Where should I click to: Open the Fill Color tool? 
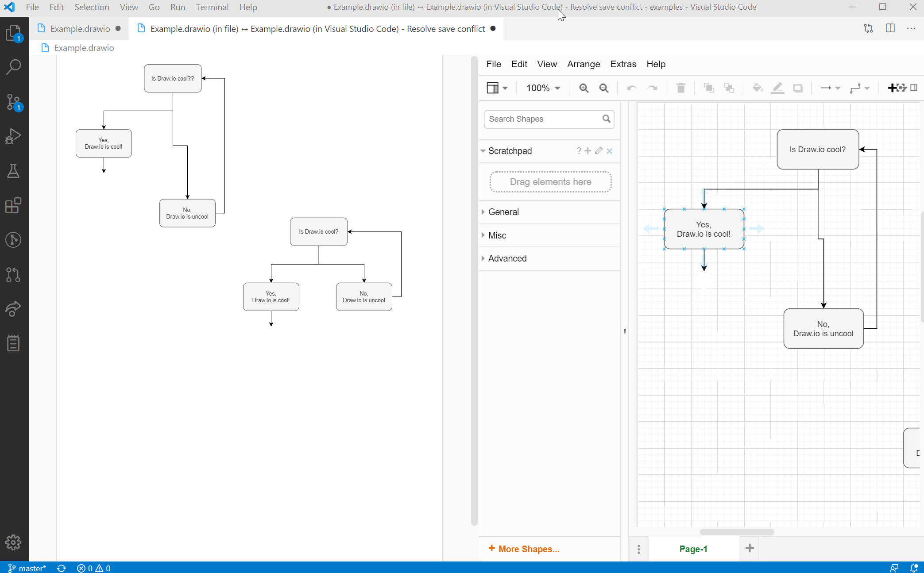(758, 88)
